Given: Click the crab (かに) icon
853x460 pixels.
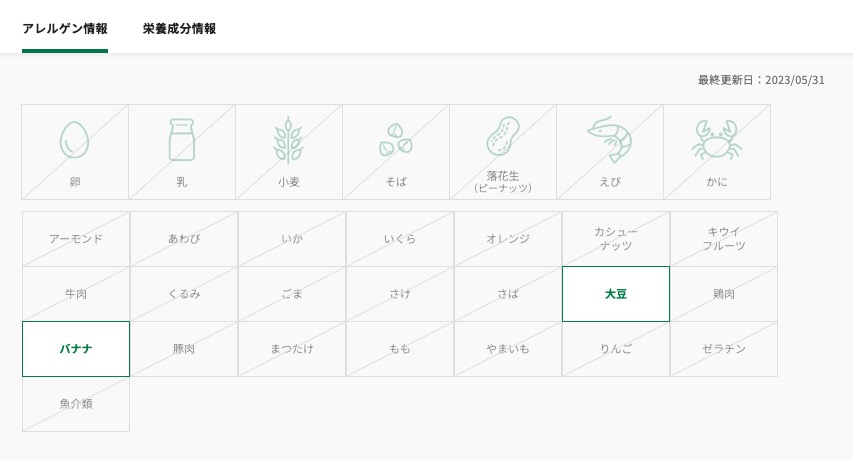Looking at the screenshot, I should click(x=716, y=140).
